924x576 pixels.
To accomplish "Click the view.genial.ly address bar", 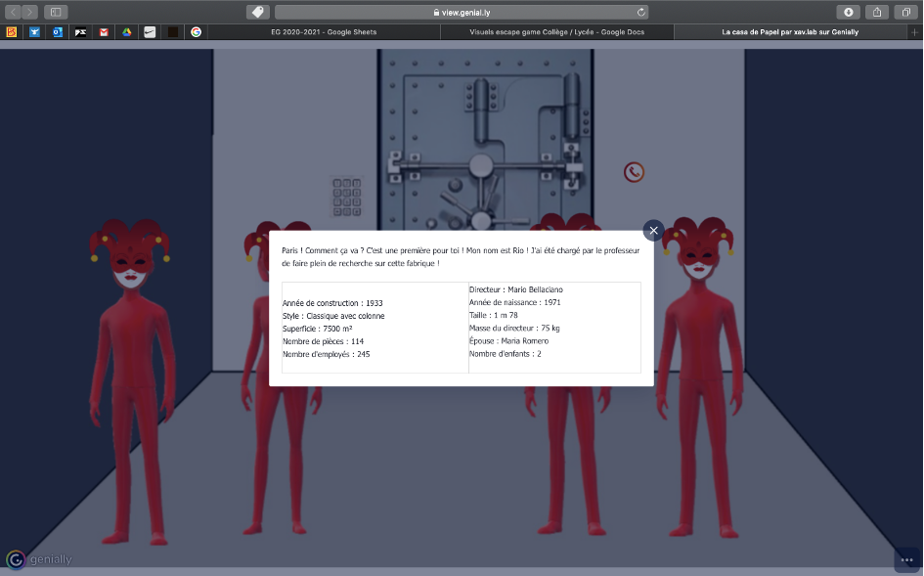I will click(462, 12).
